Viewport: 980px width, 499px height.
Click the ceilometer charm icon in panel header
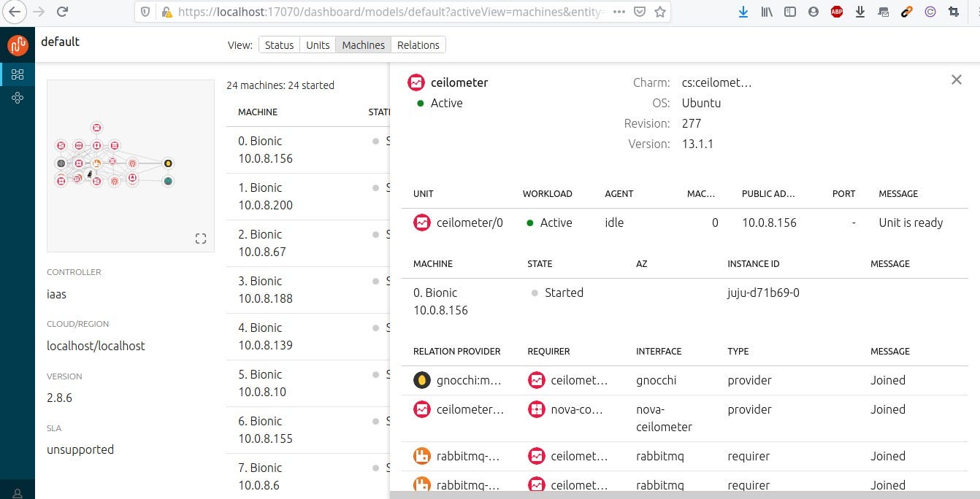(x=416, y=82)
